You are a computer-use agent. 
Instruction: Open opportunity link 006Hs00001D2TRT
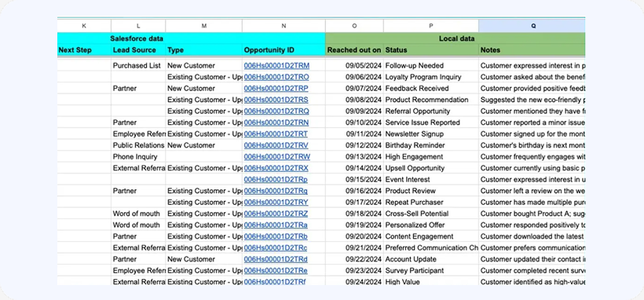[276, 134]
